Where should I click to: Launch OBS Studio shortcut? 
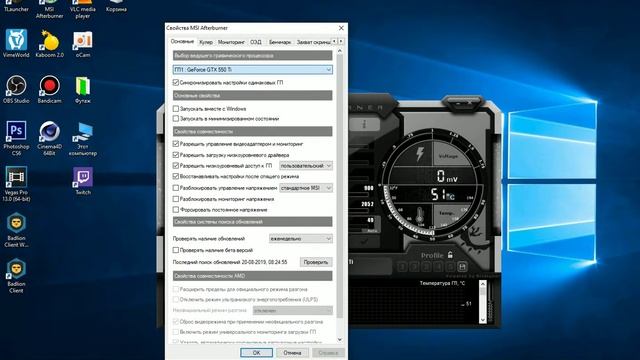[x=16, y=89]
